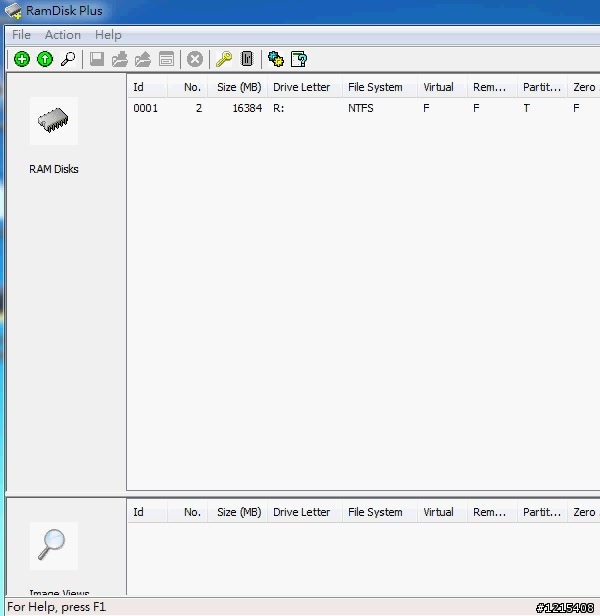This screenshot has width=600, height=616.
Task: Sort by File System column in upper list
Action: click(x=380, y=87)
